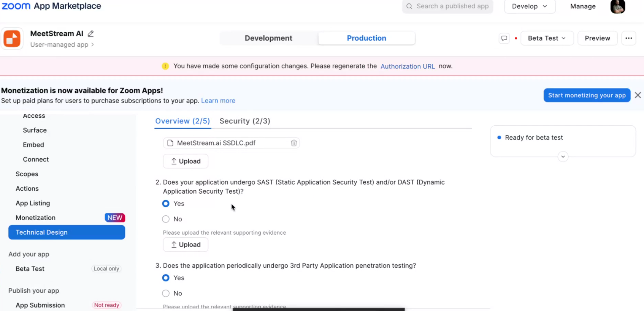Select No for SAST/DAST question
644x311 pixels.
pyautogui.click(x=166, y=219)
